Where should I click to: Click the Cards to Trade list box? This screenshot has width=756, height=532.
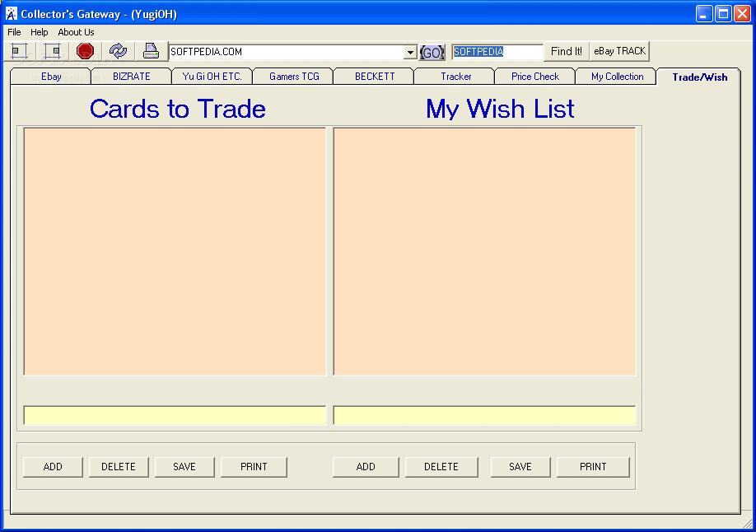point(175,251)
